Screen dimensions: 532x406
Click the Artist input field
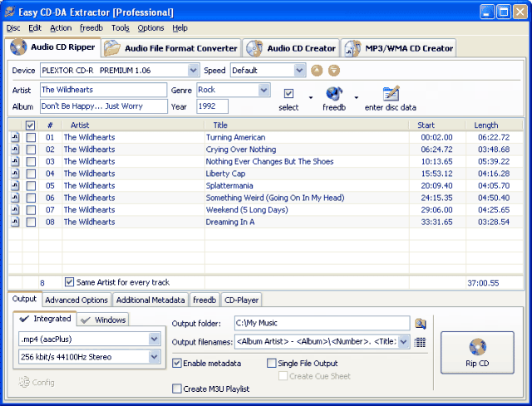tap(103, 90)
